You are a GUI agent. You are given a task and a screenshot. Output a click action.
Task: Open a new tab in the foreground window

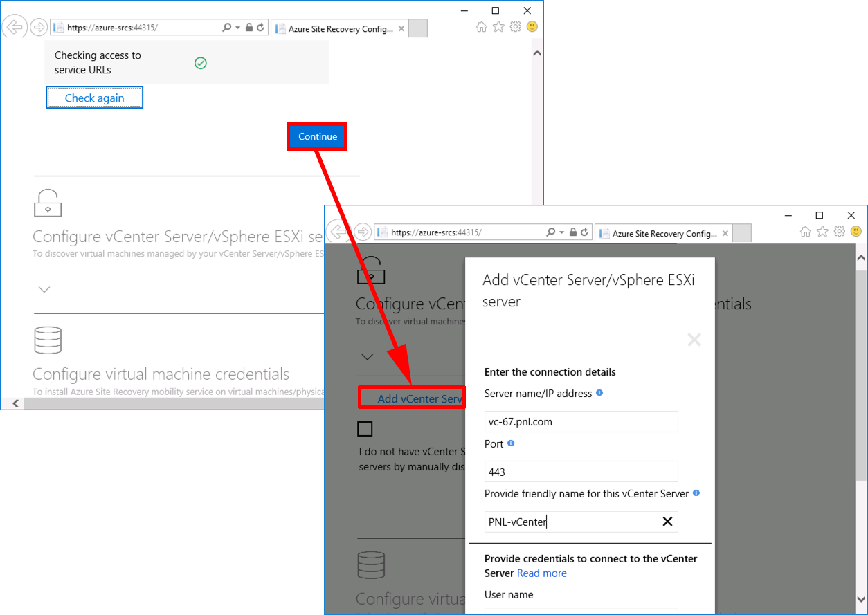tap(741, 234)
